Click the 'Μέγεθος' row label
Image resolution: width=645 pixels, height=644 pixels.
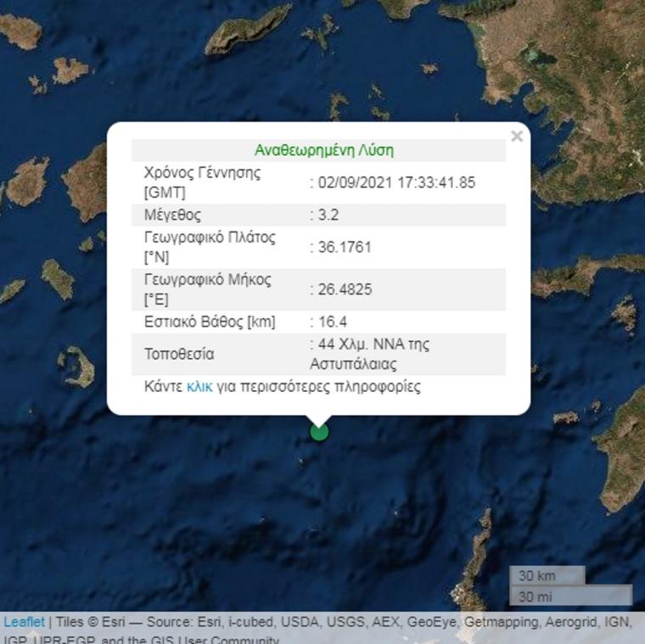coord(173,215)
